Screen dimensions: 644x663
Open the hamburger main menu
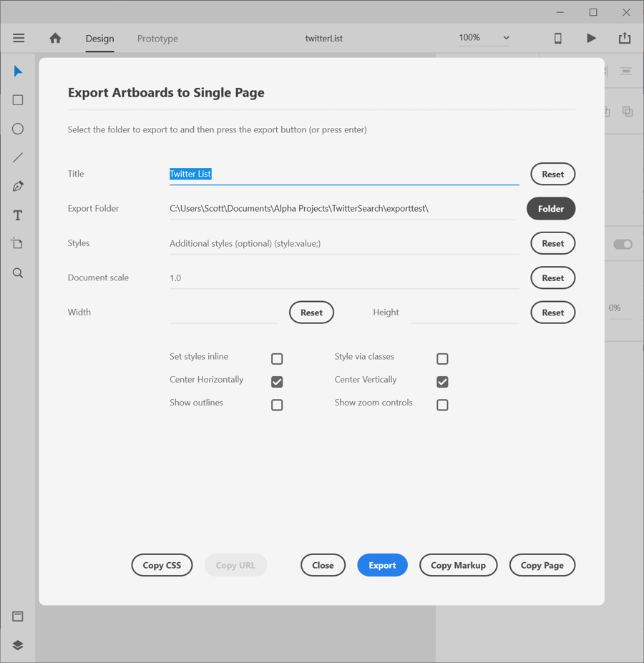pos(19,38)
